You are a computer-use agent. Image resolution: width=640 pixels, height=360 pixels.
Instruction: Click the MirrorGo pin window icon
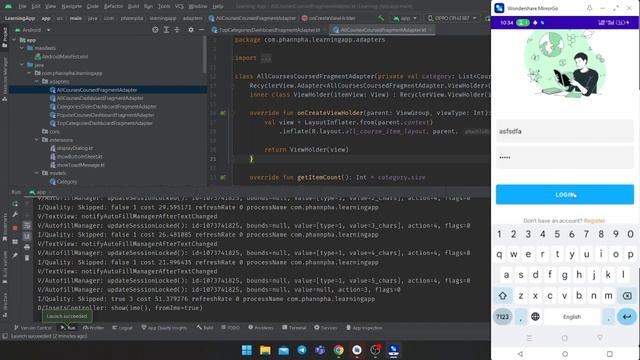pos(589,8)
